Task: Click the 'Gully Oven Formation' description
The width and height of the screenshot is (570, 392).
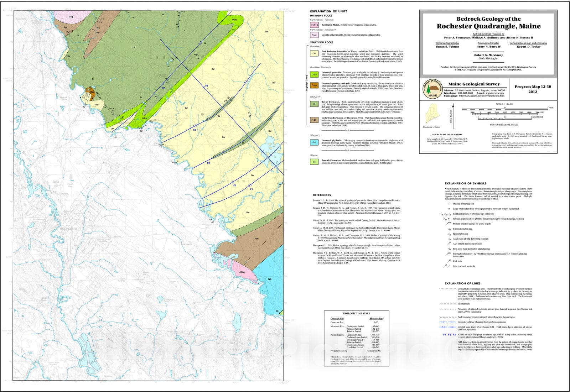Action: pyautogui.click(x=362, y=122)
